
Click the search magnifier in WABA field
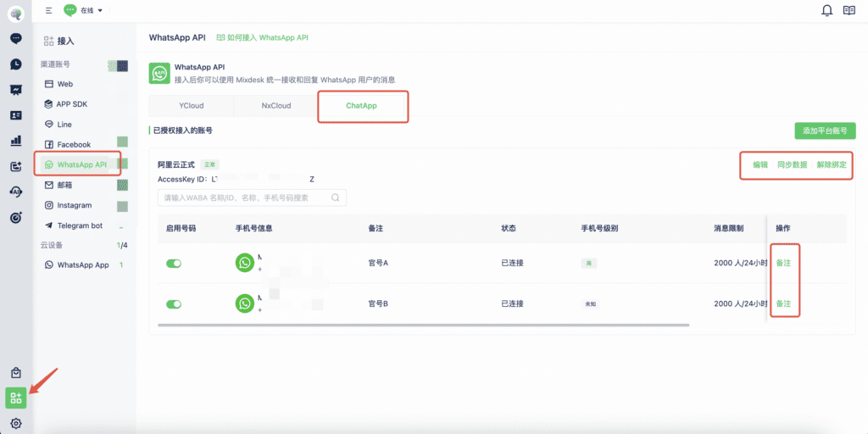click(x=336, y=198)
